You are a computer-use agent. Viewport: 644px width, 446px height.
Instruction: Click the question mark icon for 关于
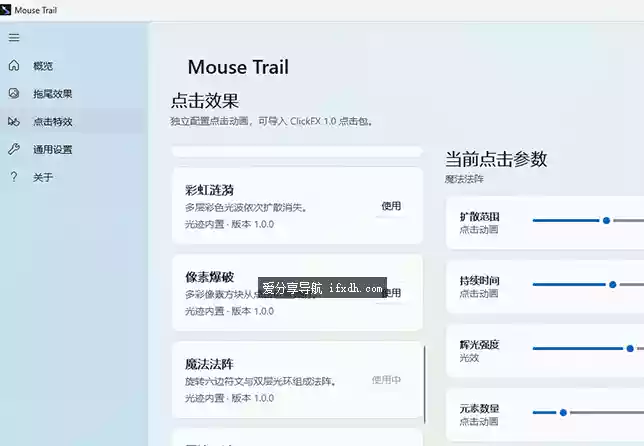[14, 177]
